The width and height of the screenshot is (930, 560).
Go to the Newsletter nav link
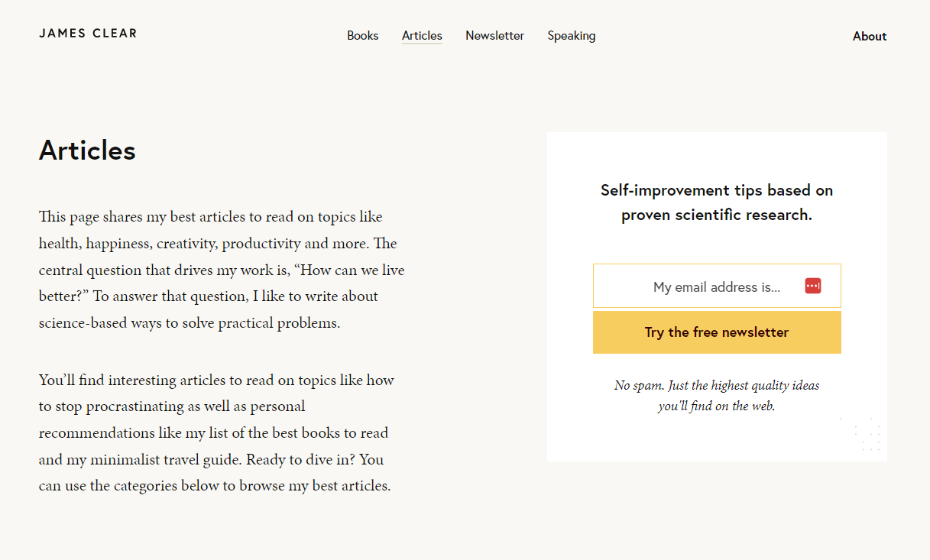[494, 36]
